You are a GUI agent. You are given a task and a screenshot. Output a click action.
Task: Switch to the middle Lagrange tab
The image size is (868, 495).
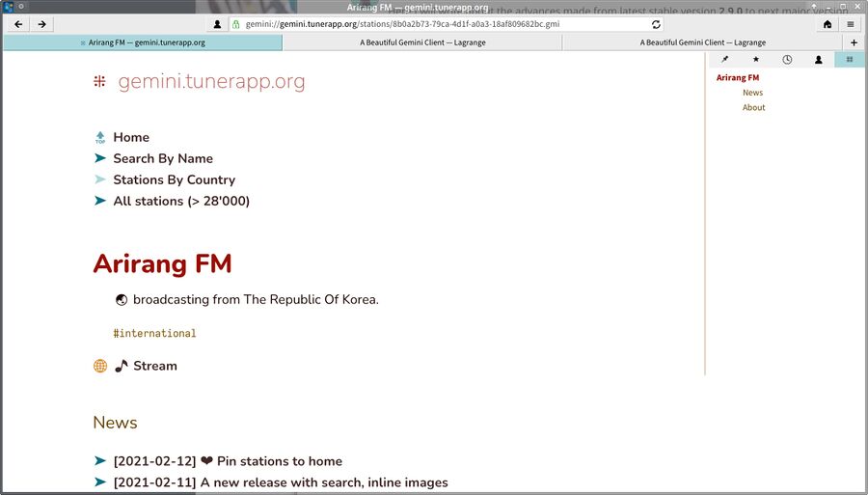(x=422, y=42)
